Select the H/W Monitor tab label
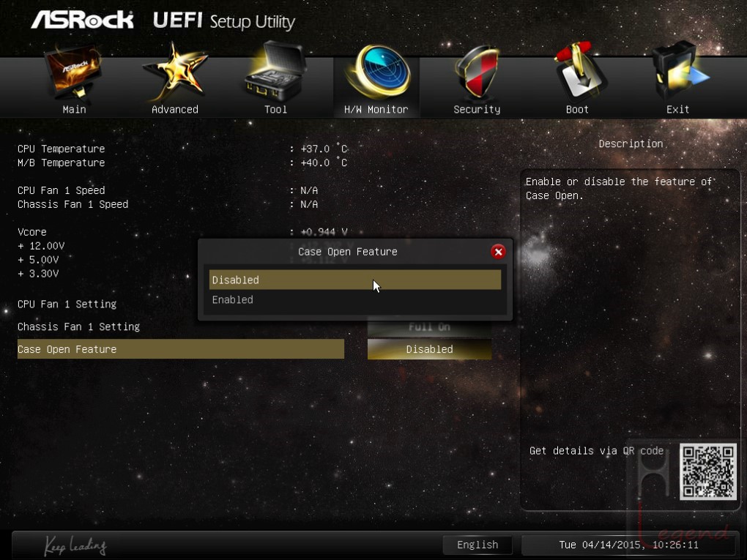747x560 pixels. pyautogui.click(x=376, y=110)
